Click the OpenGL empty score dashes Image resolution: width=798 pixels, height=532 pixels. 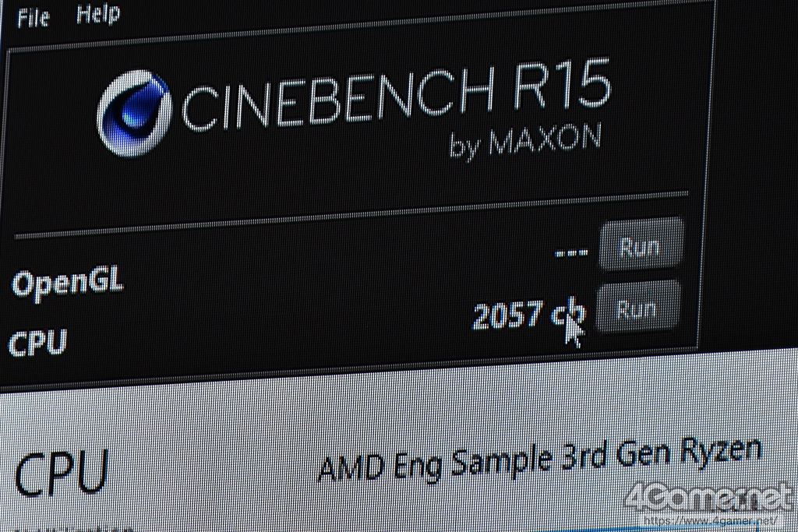tap(571, 252)
